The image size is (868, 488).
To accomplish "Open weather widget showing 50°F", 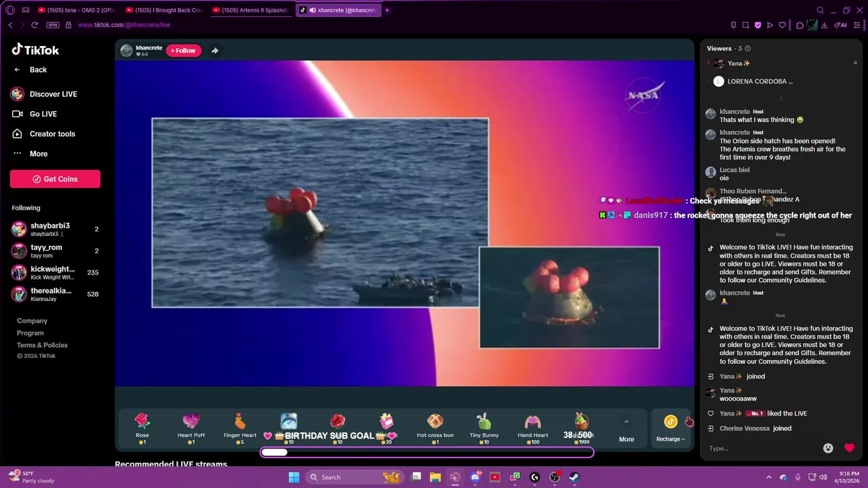I will (x=32, y=477).
